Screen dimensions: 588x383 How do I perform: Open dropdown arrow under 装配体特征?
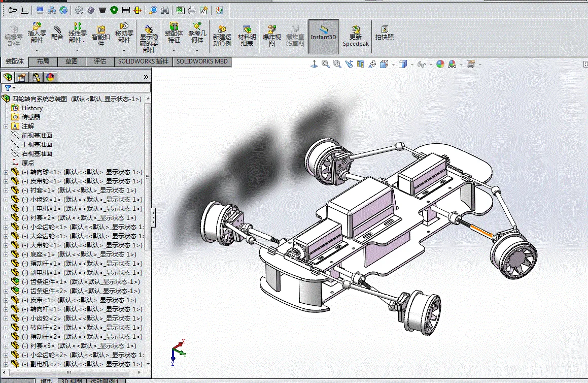174,50
